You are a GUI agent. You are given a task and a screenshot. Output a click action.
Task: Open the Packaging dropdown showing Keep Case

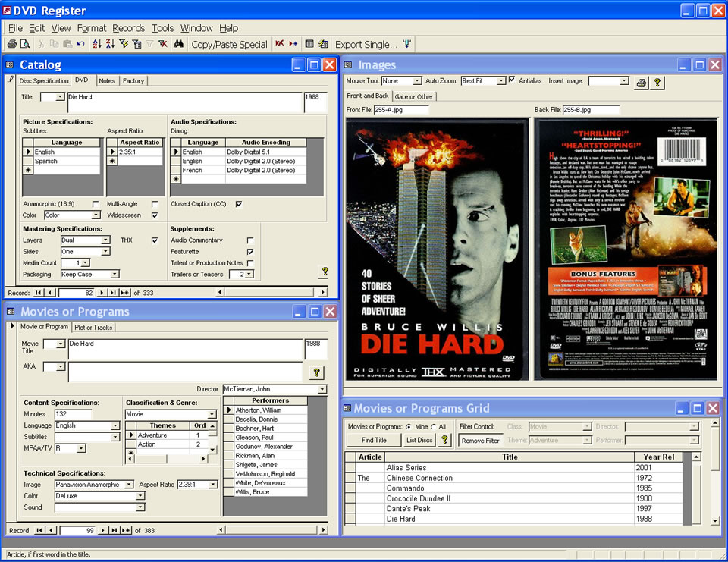[x=115, y=275]
